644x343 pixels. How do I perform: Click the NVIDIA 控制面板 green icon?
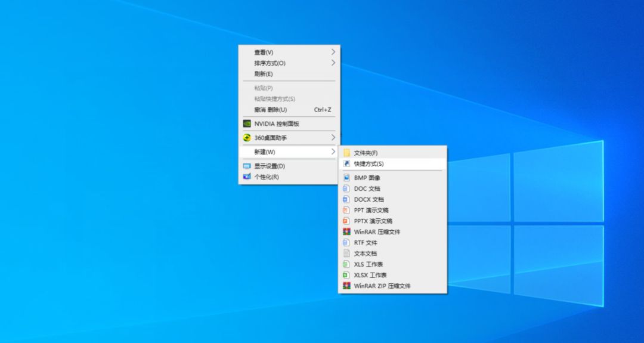pos(247,124)
